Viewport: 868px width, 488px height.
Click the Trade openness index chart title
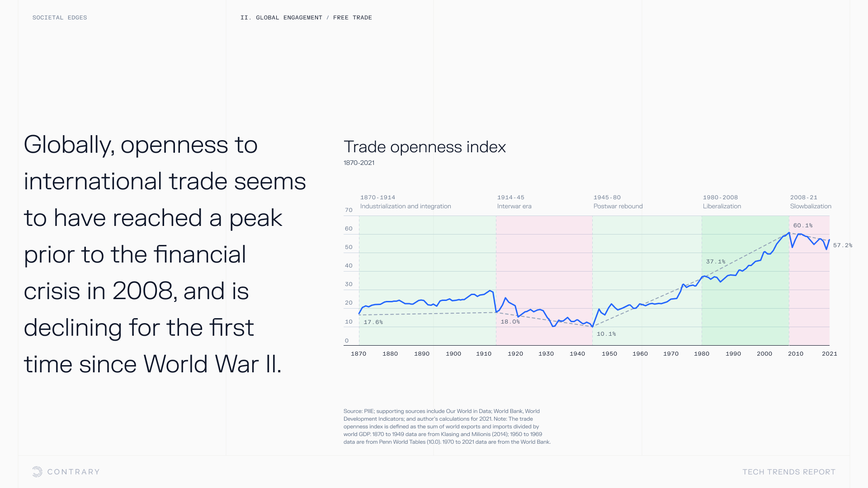click(x=425, y=147)
